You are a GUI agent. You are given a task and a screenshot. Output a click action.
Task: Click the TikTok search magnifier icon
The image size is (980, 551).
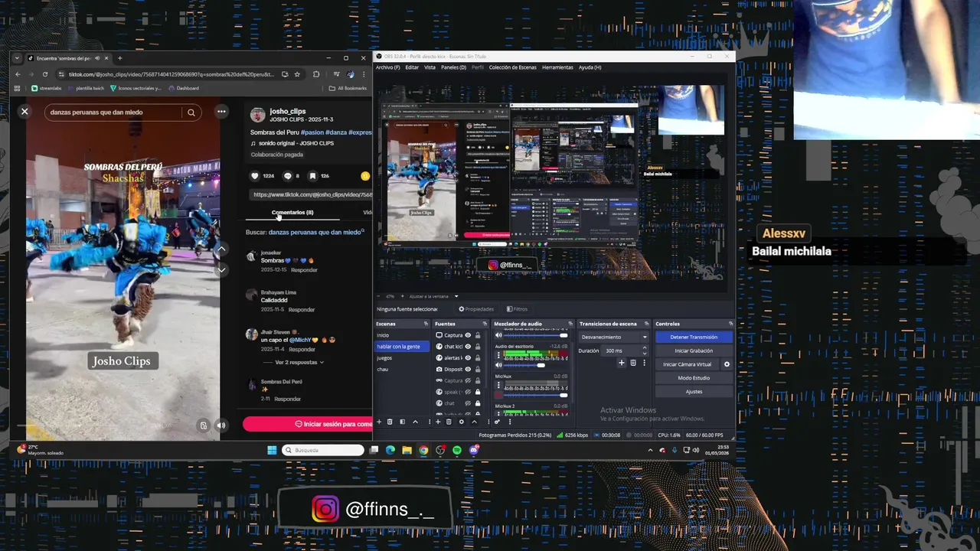(191, 112)
